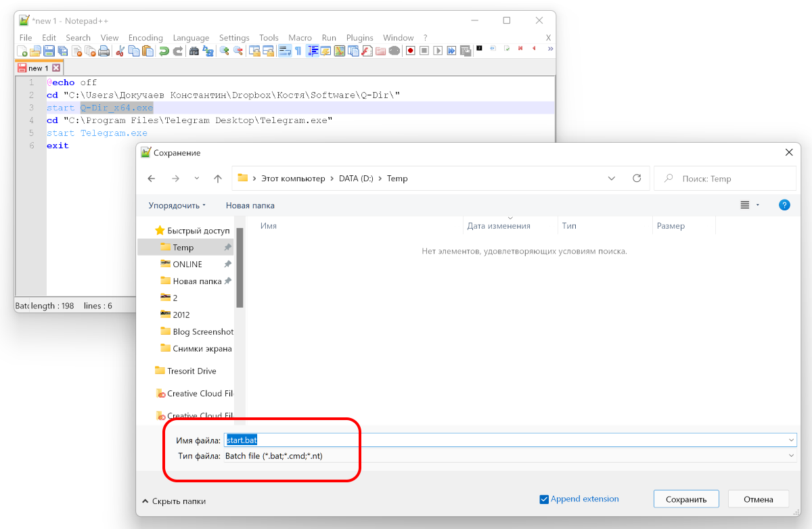Click the Redo arrow in Notepad++ toolbar

point(177,51)
